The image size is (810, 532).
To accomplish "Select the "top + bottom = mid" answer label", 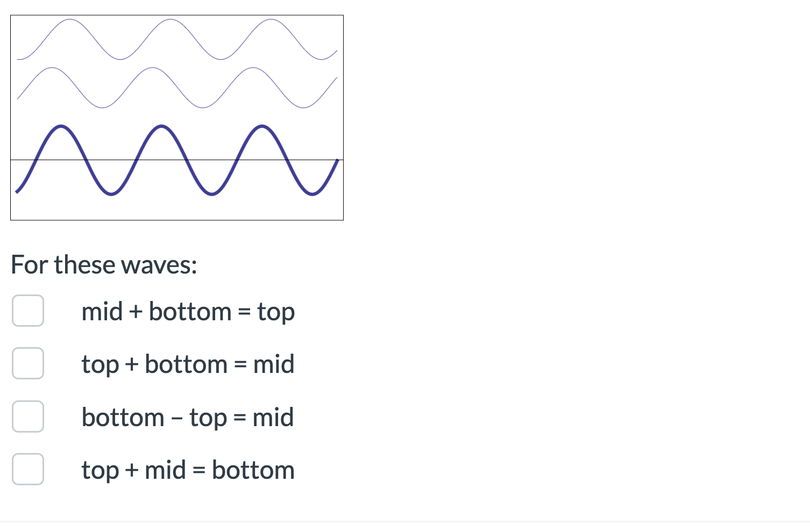I will coord(188,363).
